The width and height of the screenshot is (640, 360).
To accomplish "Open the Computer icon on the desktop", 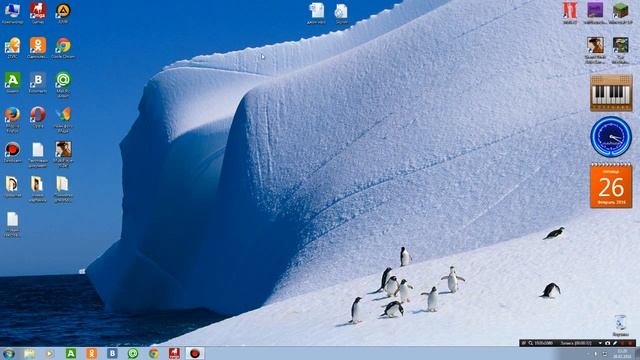I will click(12, 12).
